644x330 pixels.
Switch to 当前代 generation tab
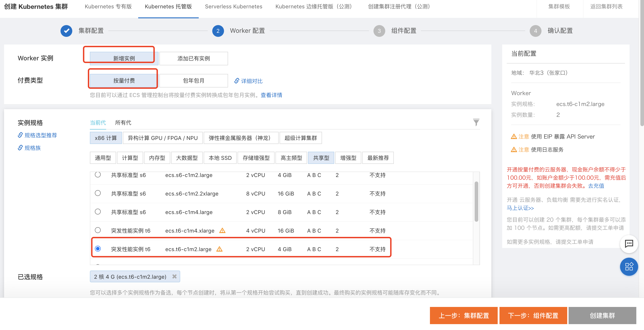[98, 123]
